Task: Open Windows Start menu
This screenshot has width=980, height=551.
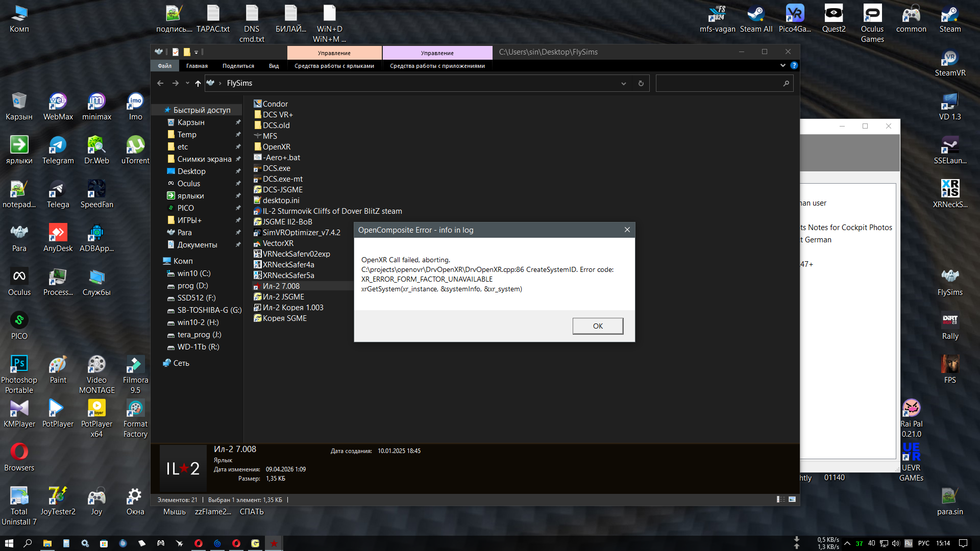Action: [9, 543]
